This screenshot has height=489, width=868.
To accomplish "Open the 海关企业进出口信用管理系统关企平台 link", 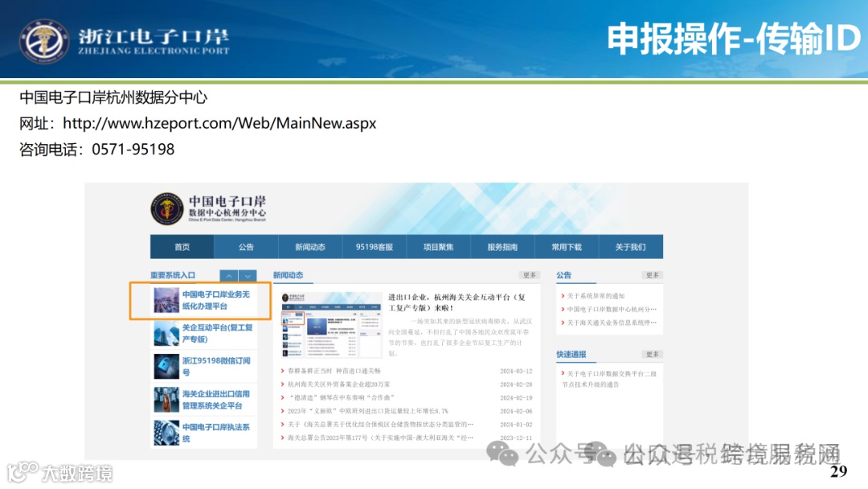I will point(216,400).
